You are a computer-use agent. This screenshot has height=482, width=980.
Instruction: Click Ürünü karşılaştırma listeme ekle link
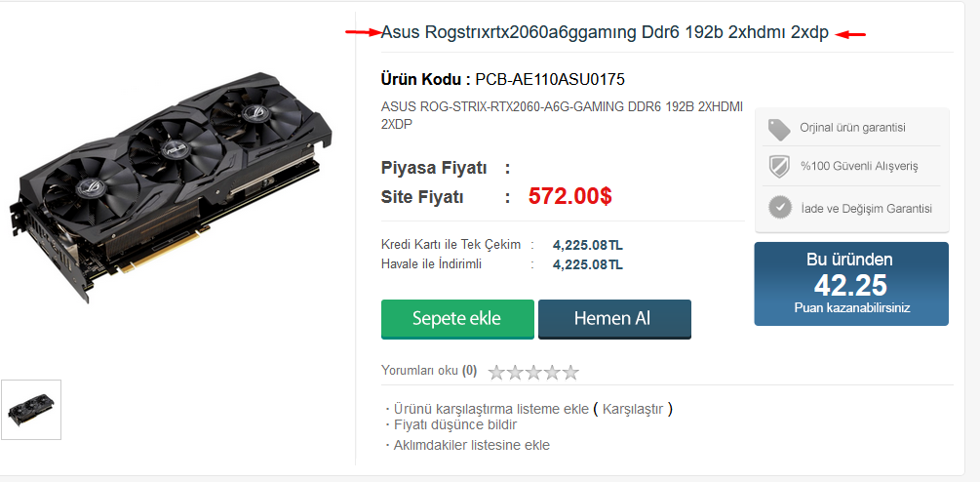pos(490,409)
